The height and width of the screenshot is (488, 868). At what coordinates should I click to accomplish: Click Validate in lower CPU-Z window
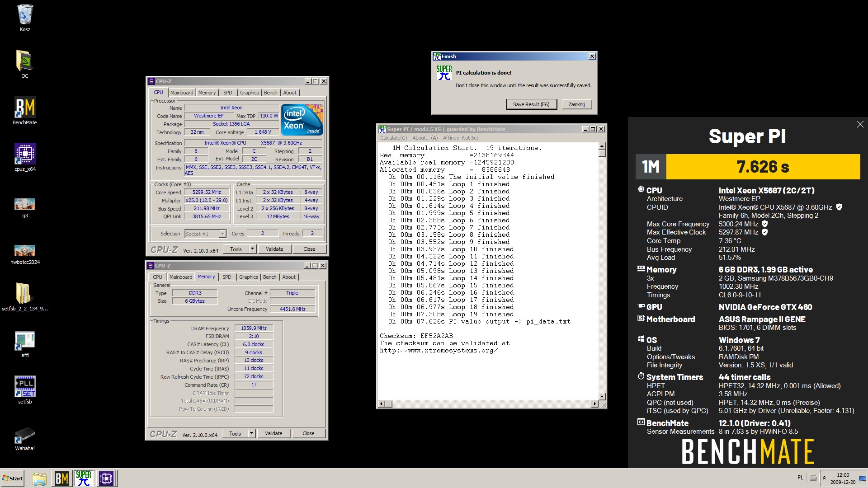pos(274,434)
